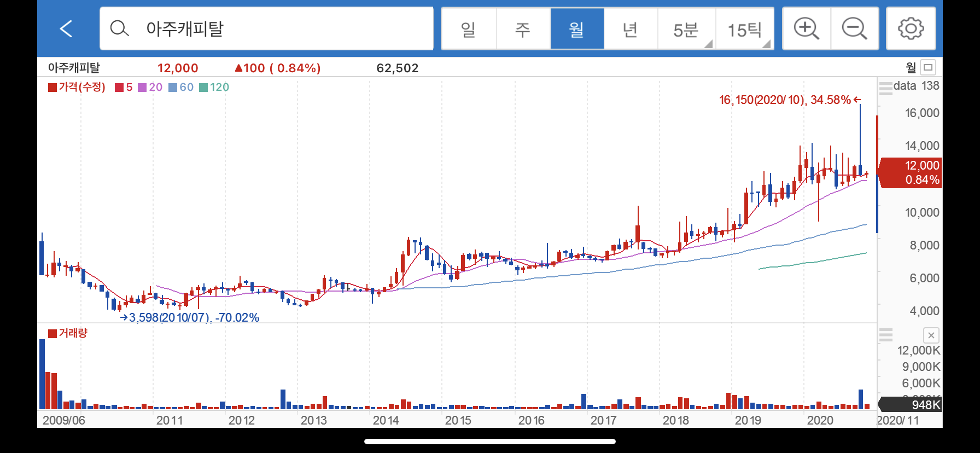Open volume panel handle beside close box
The width and height of the screenshot is (980, 453).
(885, 335)
